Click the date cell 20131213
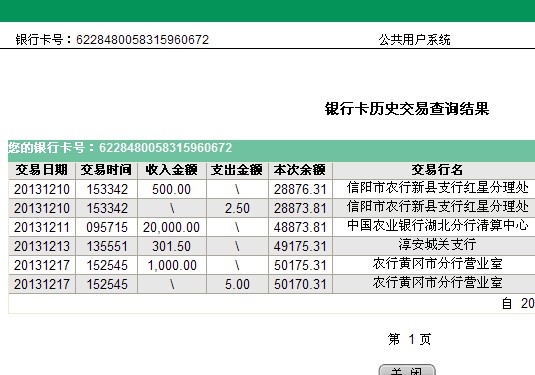Image resolution: width=535 pixels, height=375 pixels. point(42,246)
